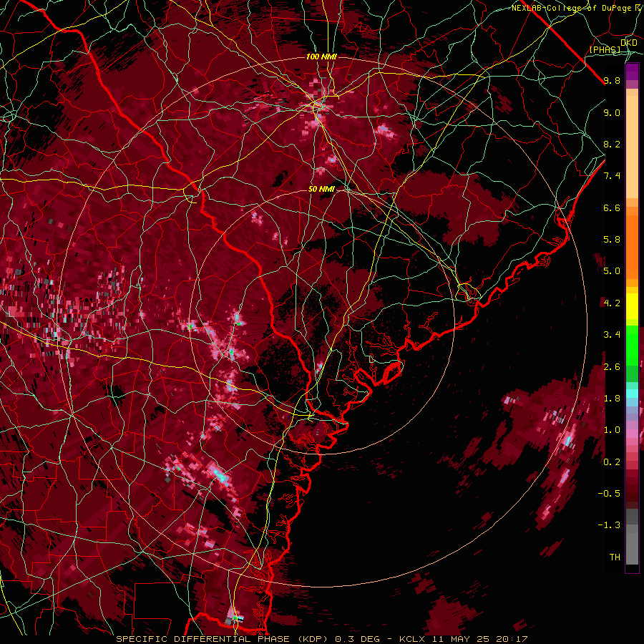Image resolution: width=644 pixels, height=644 pixels.
Task: Click the 5.8 color scale value
Action: coord(612,240)
